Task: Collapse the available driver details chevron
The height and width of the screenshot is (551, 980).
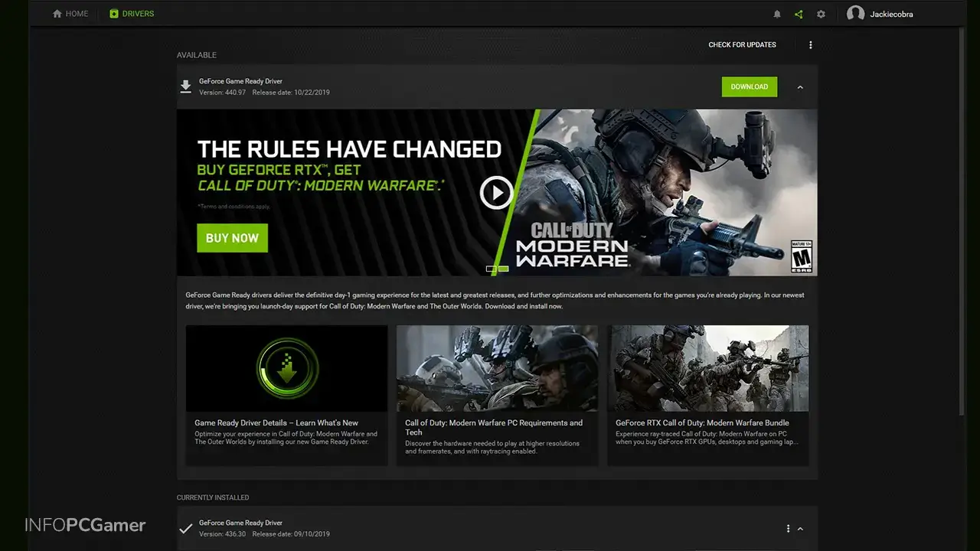Action: pyautogui.click(x=800, y=87)
